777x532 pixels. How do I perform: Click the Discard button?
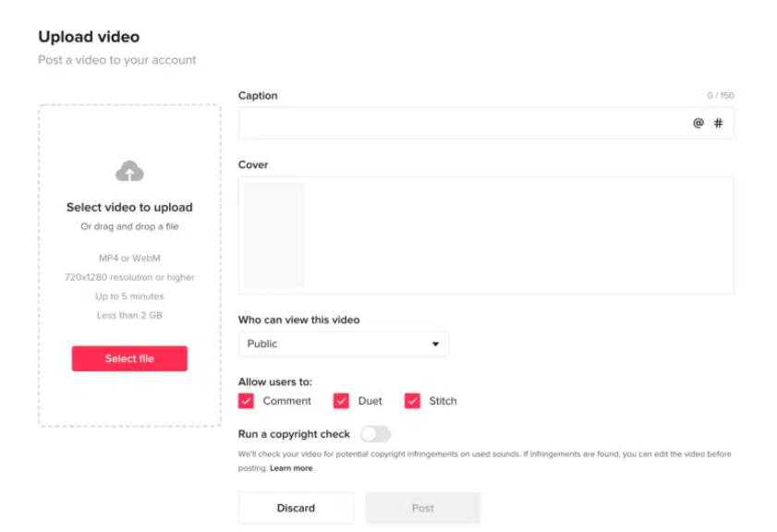pos(296,508)
